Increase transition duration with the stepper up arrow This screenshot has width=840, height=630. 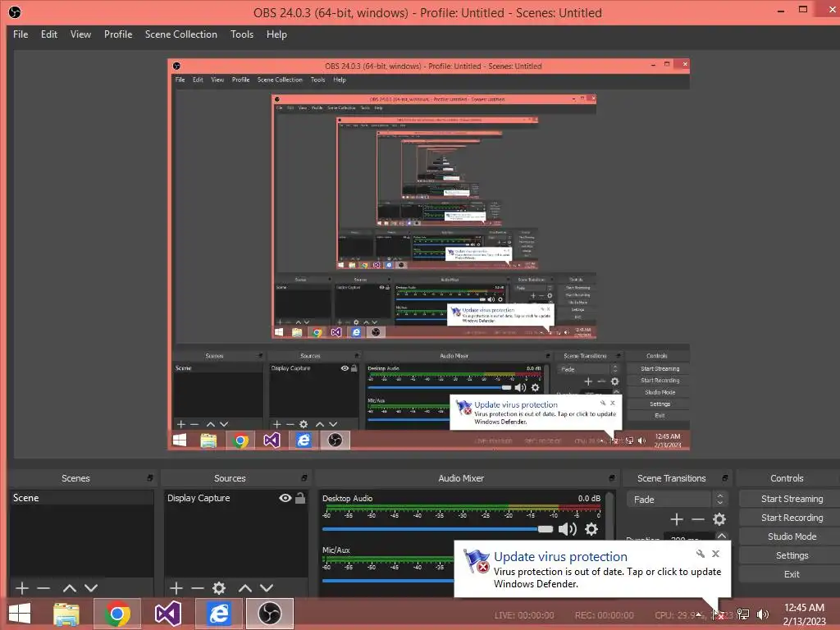(722, 535)
